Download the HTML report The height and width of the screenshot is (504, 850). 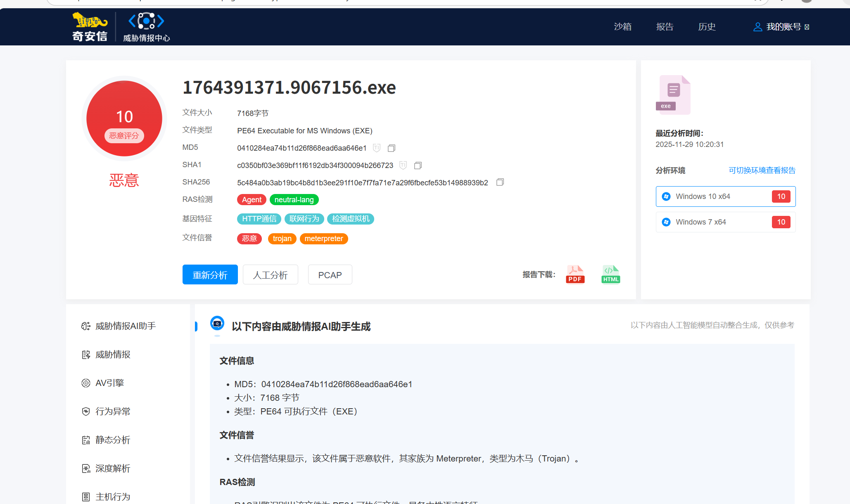[610, 274]
